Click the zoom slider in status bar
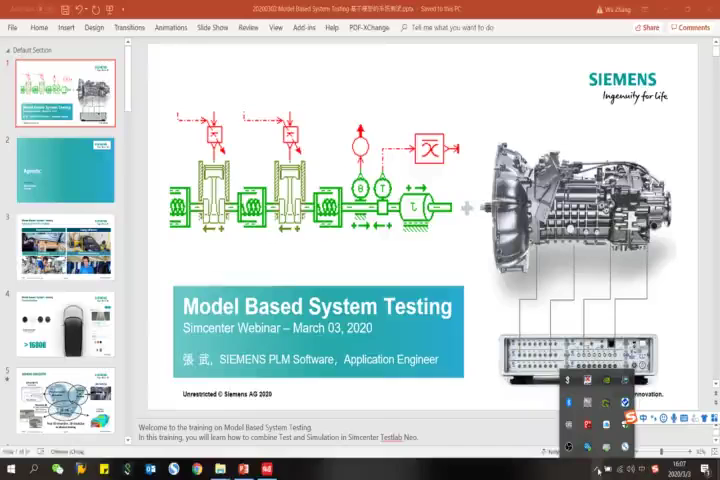Screen dimensions: 720x480 click(x=662, y=451)
